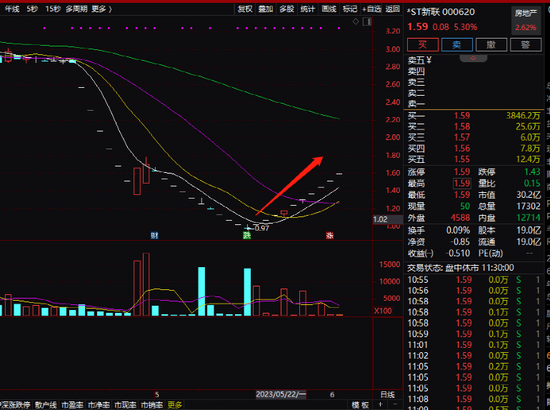Image resolution: width=550 pixels, height=410 pixels.
Task: Click the 叠加 overlay button
Action: click(266, 9)
